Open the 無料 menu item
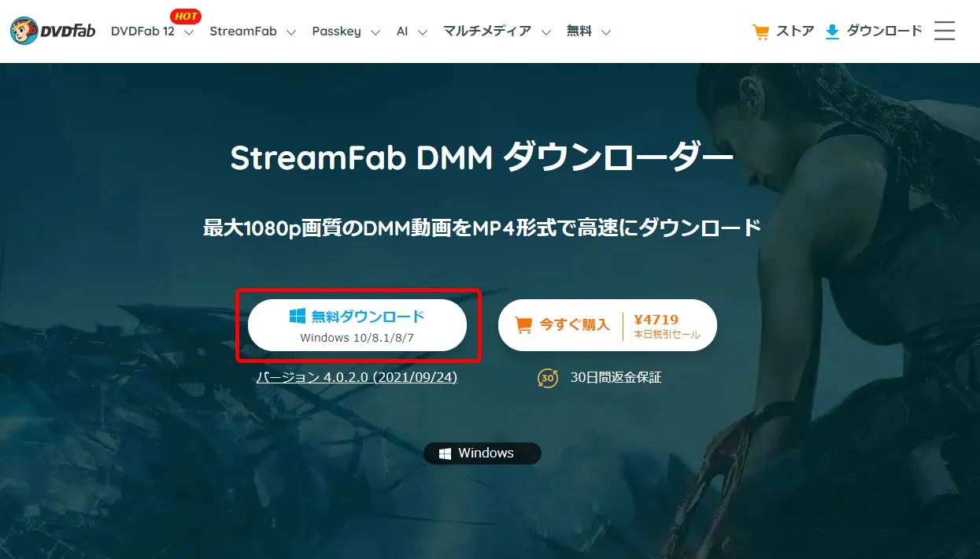The height and width of the screenshot is (559, 980). (x=579, y=31)
